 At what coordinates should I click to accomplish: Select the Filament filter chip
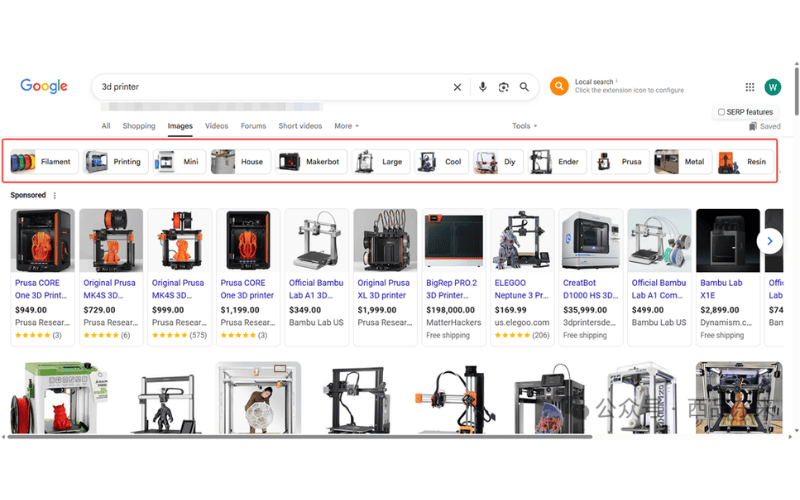coord(44,162)
